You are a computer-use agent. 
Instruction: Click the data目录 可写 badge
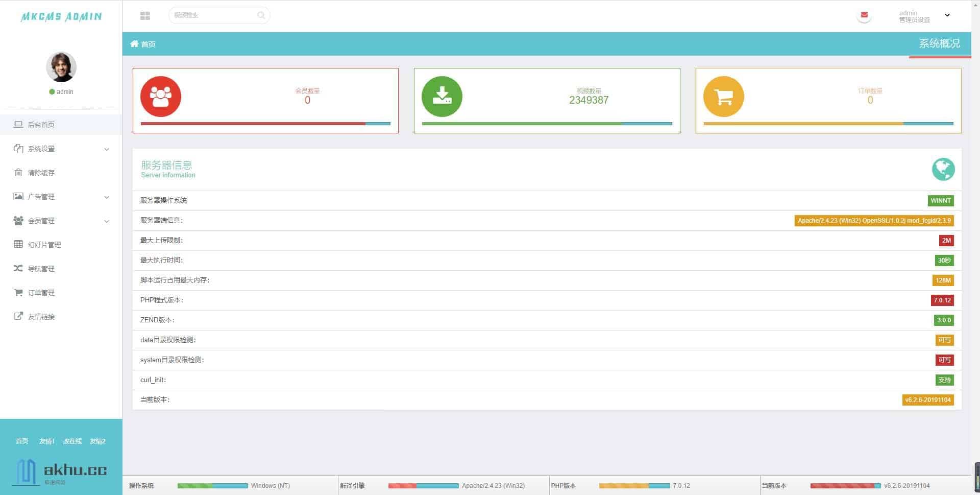pos(945,340)
